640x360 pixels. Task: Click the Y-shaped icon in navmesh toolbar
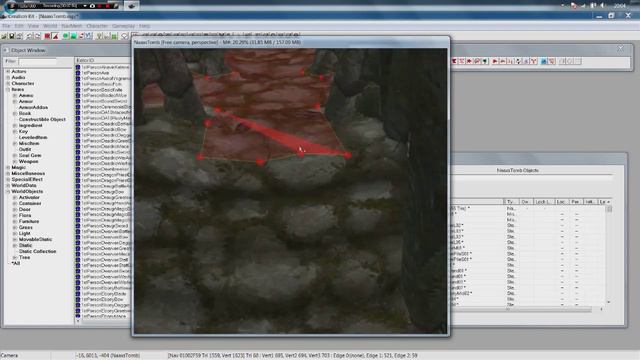tap(533, 61)
